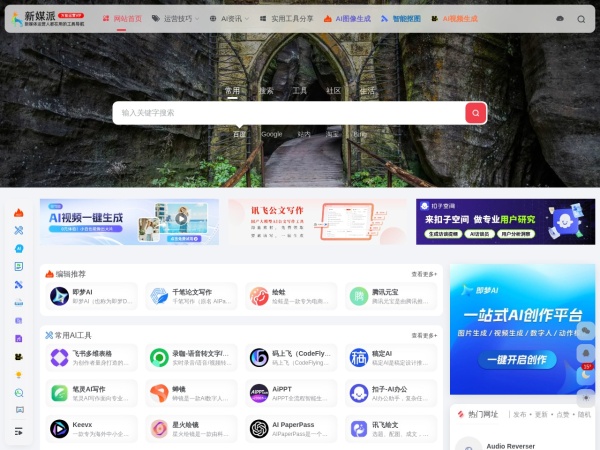Click the floating WeChat chat icon
Viewport: 600px width, 450px height.
pos(585,331)
